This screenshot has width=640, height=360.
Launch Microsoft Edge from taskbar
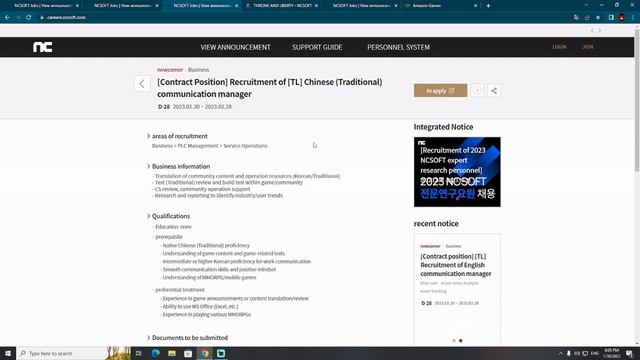[x=156, y=353]
